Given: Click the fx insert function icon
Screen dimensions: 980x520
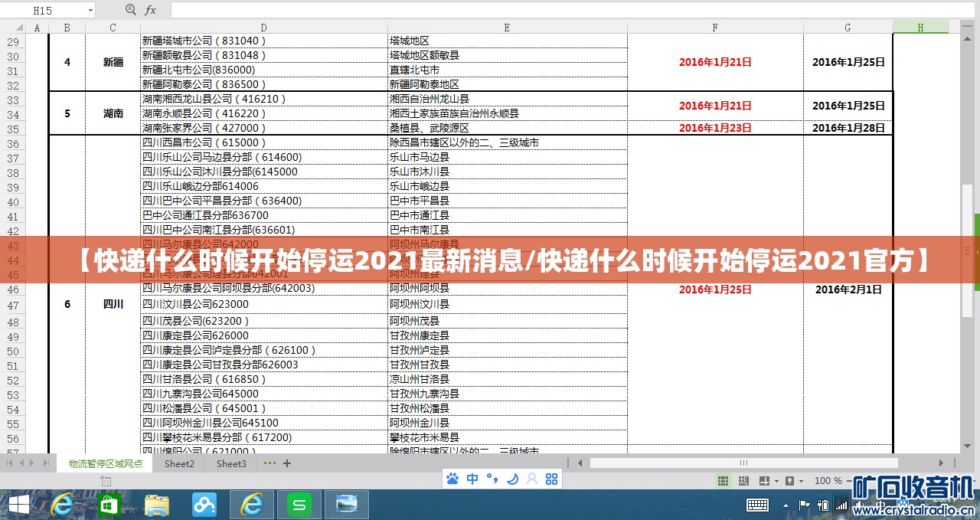Looking at the screenshot, I should tap(151, 11).
